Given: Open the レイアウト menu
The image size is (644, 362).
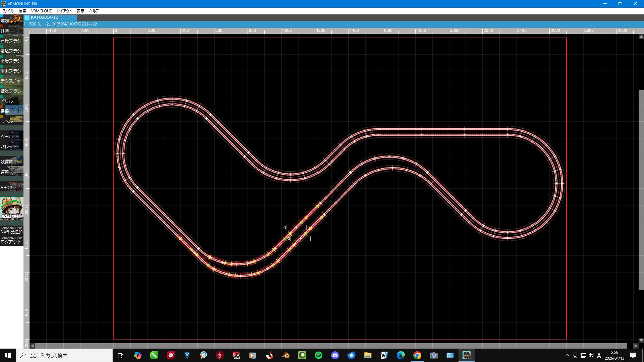Looking at the screenshot, I should click(x=64, y=11).
